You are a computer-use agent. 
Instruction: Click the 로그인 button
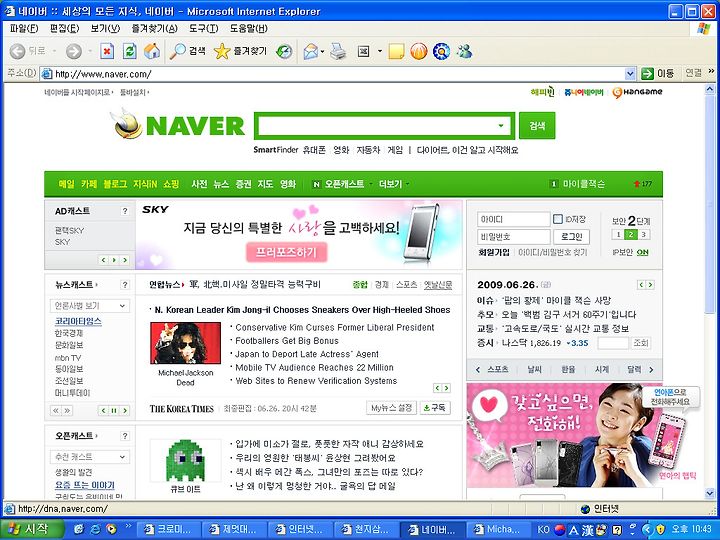(571, 236)
